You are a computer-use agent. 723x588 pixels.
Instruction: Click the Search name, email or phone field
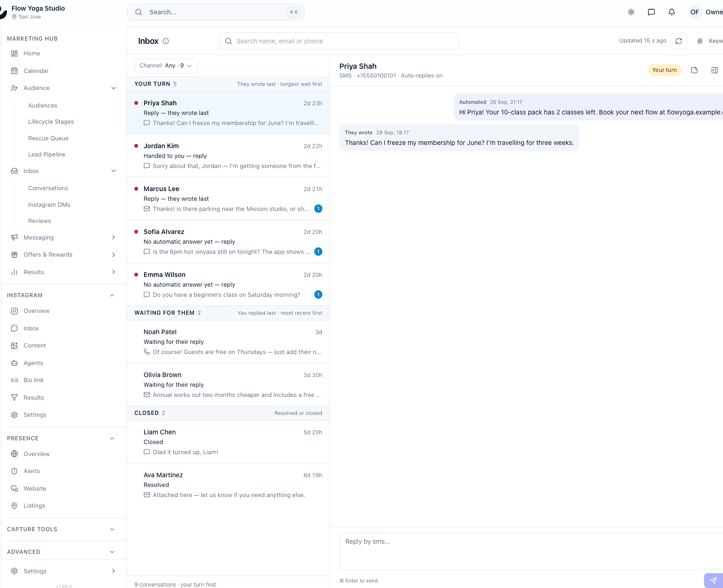coord(339,41)
